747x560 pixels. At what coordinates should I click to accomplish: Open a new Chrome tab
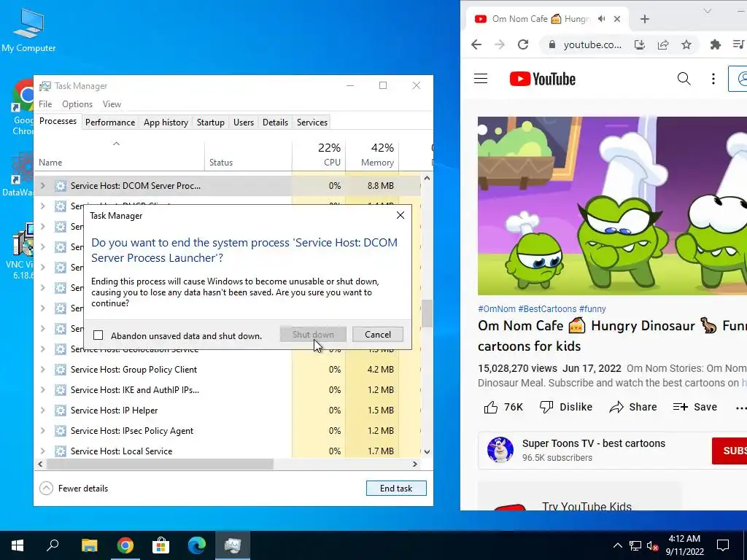point(645,19)
